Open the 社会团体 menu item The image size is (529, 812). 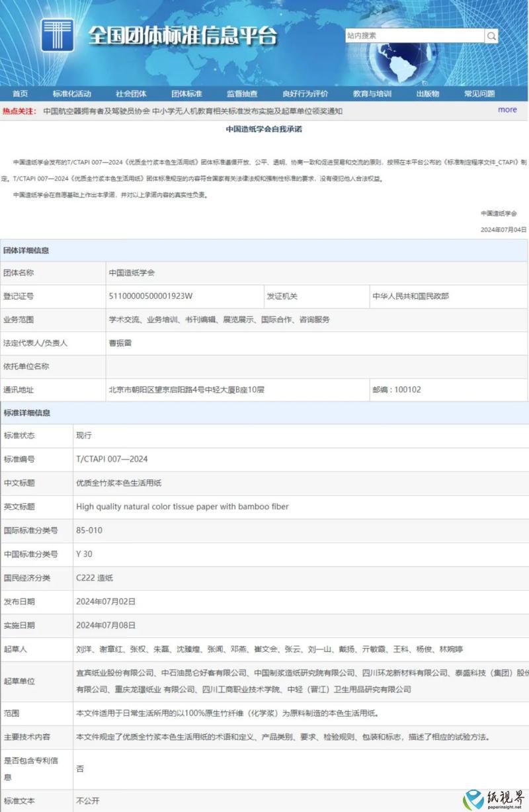(x=131, y=94)
